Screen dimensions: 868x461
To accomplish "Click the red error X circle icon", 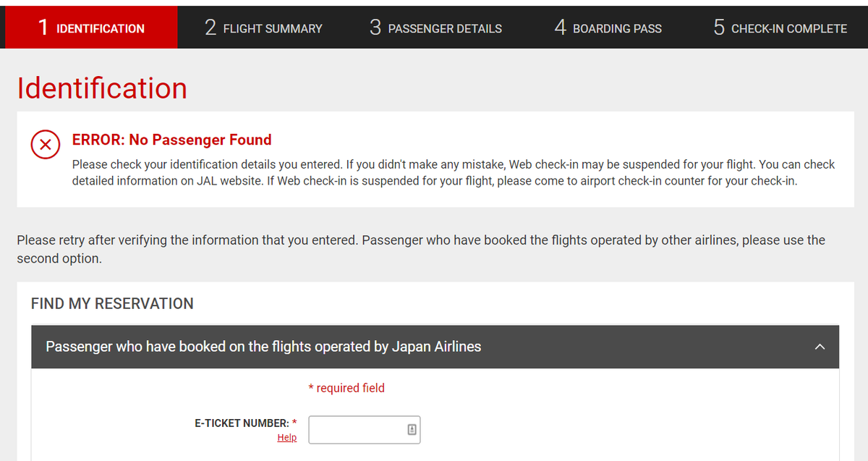I will [x=45, y=144].
